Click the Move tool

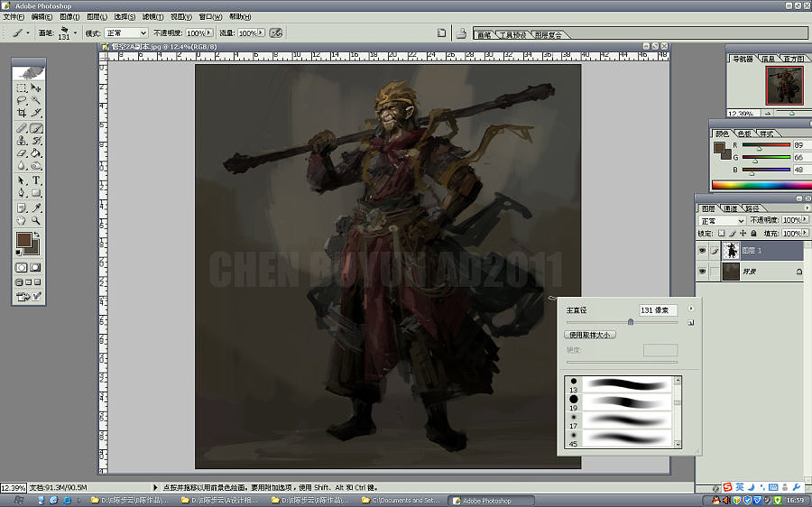point(36,88)
